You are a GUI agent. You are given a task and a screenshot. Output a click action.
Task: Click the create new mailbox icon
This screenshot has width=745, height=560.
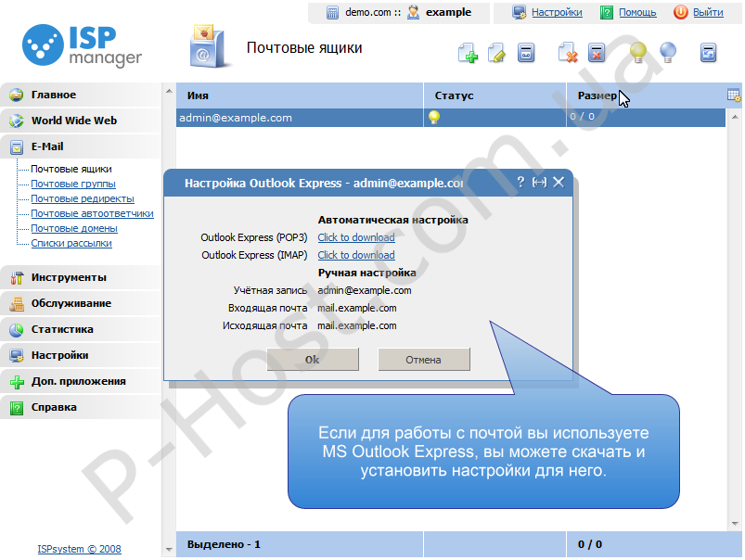[469, 54]
